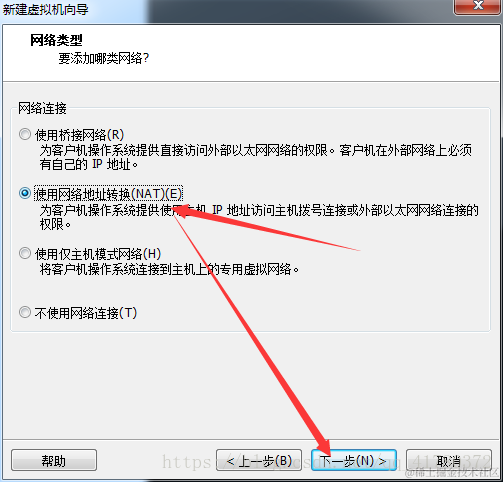Choose the 使用网络地址转换(NAT)(E) radio circle
Image resolution: width=503 pixels, height=482 pixels.
[x=25, y=193]
